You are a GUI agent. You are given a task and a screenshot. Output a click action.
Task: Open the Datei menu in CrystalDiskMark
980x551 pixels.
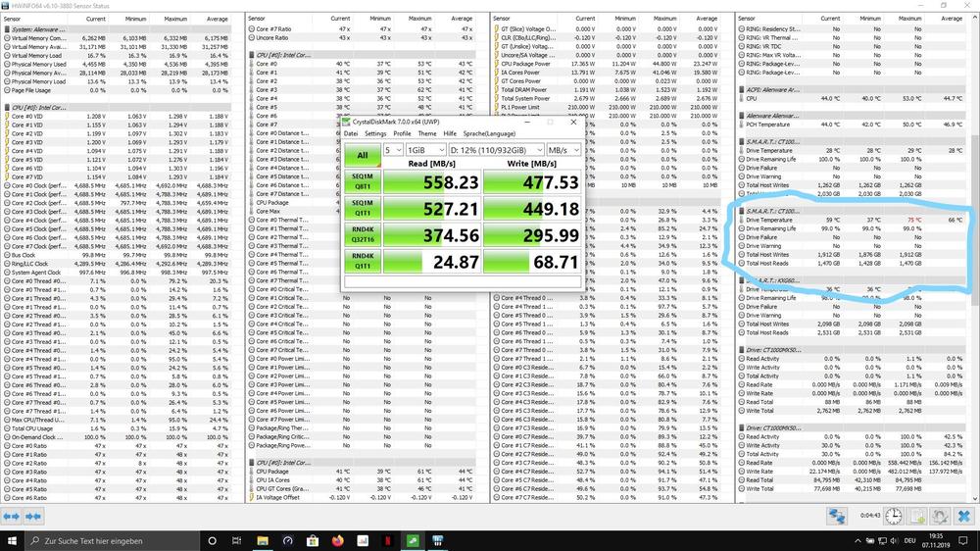(350, 133)
